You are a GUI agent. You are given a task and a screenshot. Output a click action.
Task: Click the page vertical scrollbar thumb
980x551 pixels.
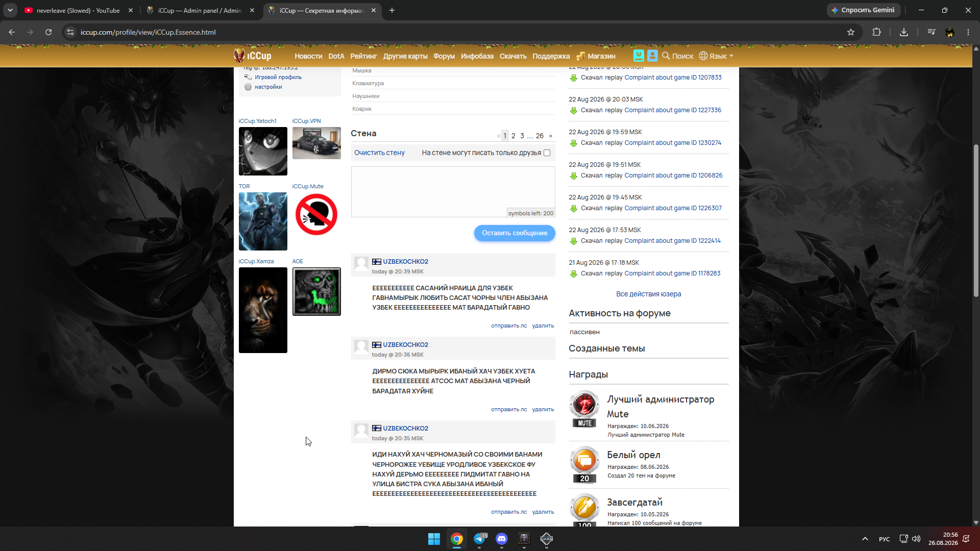click(x=976, y=220)
